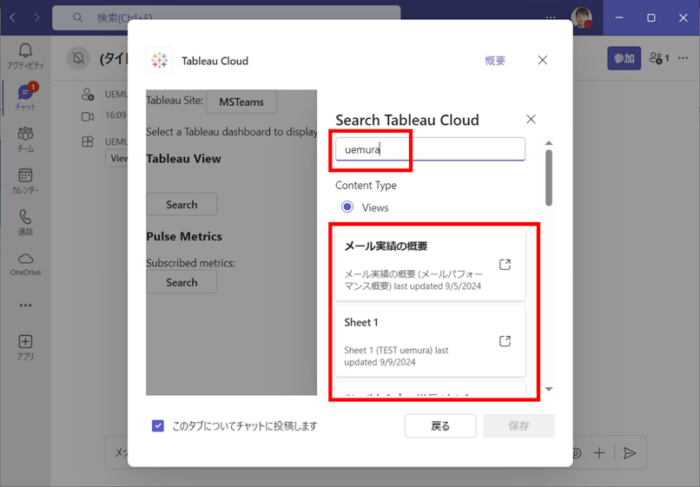Click the 保存 save button
The height and width of the screenshot is (487, 700).
tap(519, 426)
